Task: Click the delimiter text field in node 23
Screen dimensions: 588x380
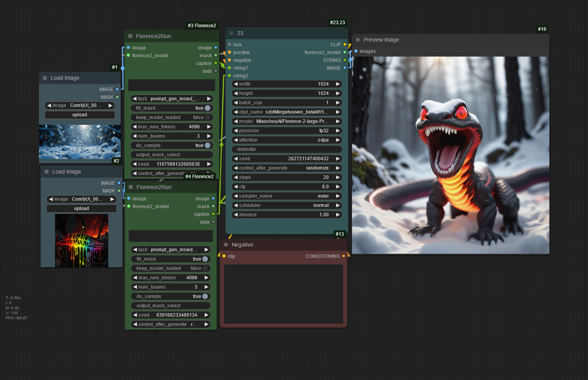Action: click(x=287, y=149)
